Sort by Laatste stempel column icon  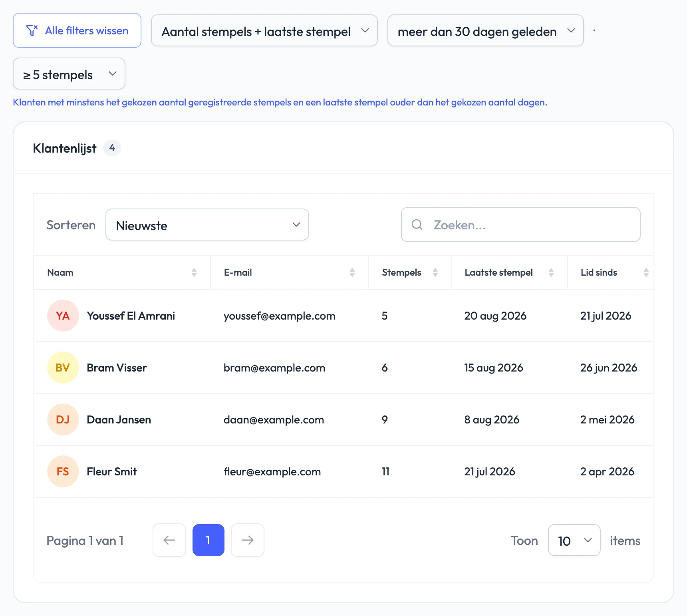tap(551, 272)
